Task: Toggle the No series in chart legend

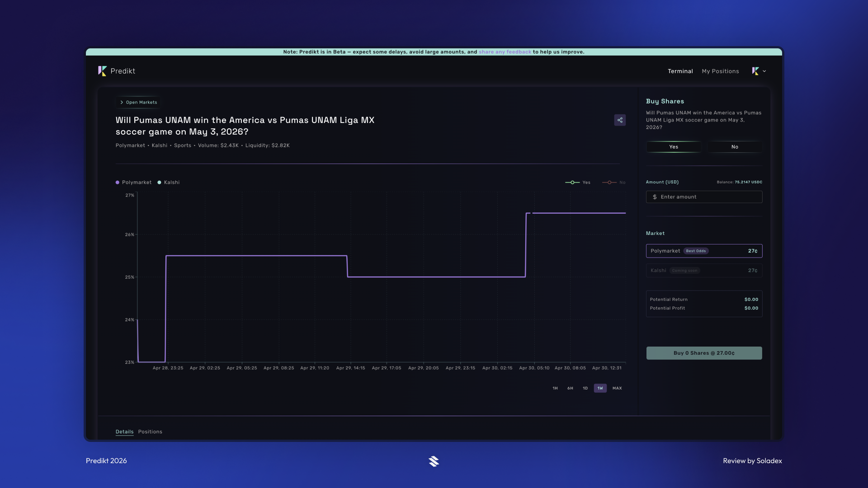Action: (x=613, y=183)
